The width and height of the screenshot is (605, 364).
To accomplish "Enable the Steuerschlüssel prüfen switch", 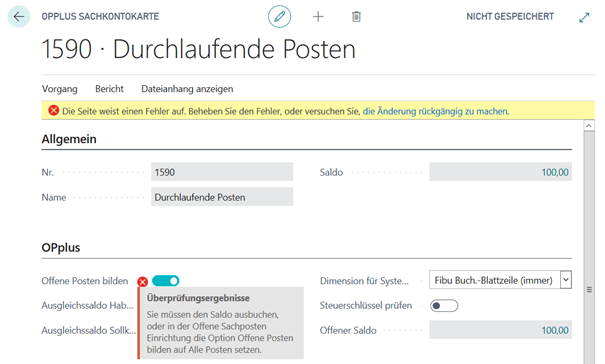I will pos(444,306).
